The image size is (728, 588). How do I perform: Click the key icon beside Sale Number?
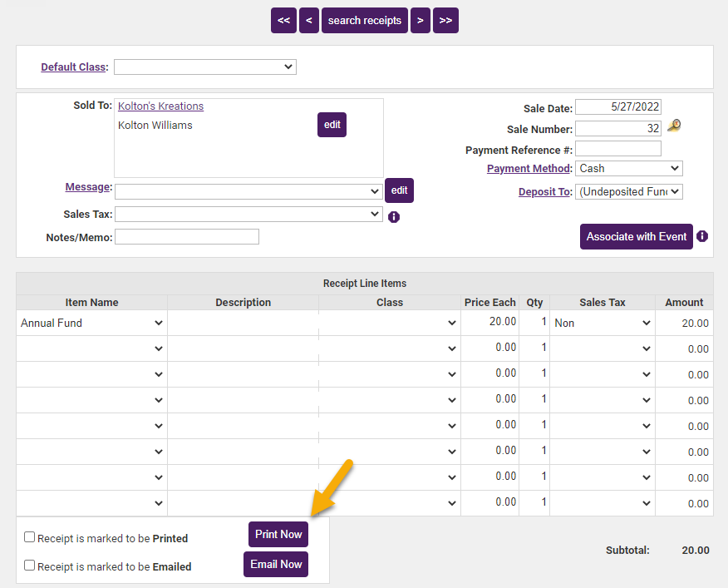674,126
